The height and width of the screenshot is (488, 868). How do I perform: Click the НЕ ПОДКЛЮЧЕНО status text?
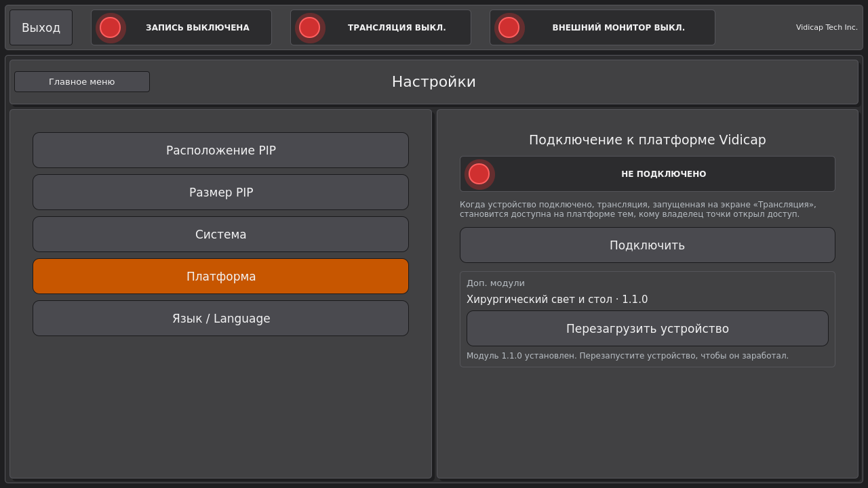664,174
